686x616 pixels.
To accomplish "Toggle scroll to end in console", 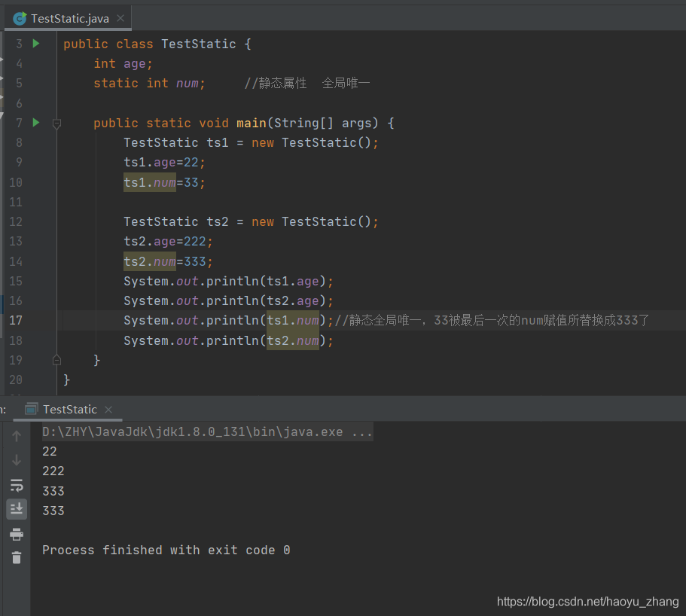I will point(17,509).
